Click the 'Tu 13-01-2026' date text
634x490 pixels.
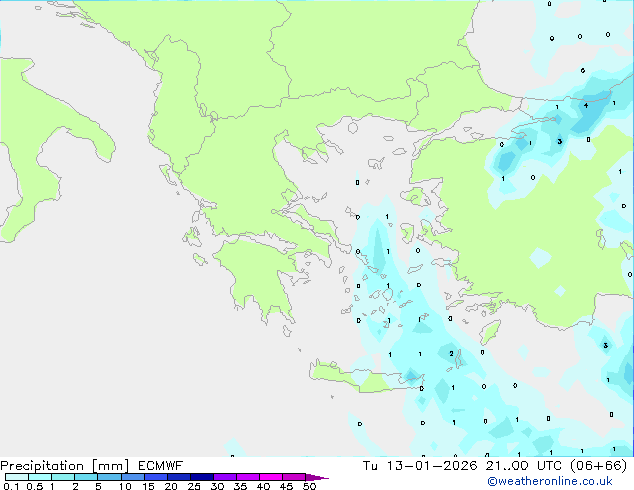(x=420, y=466)
